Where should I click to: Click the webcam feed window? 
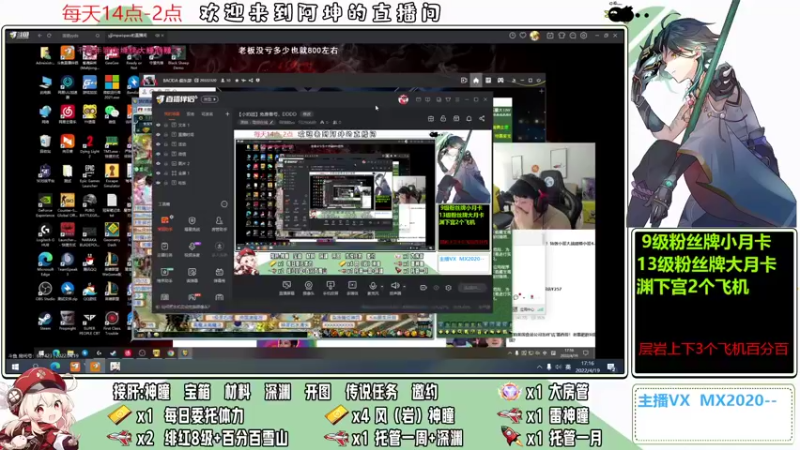pos(544,186)
